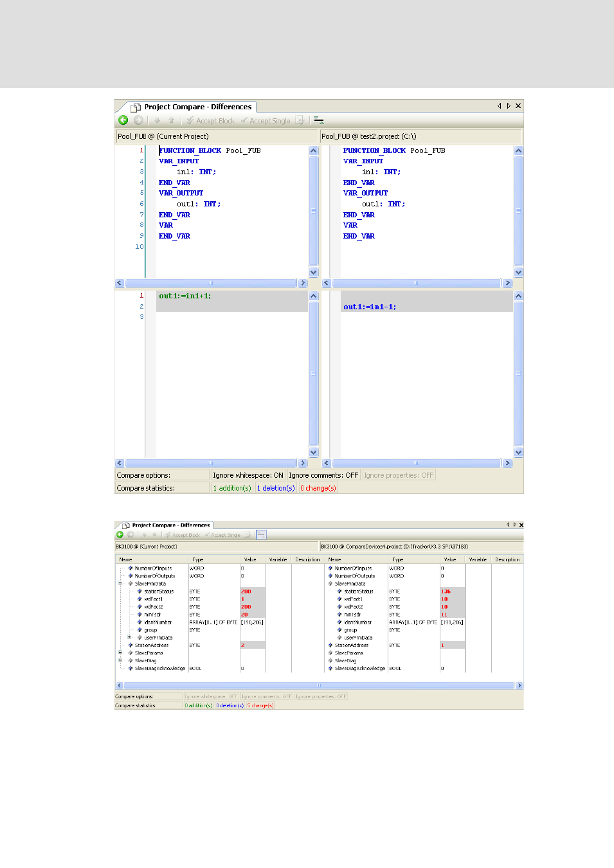The height and width of the screenshot is (868, 614).
Task: Jump to next difference in BK3100 compare toolbar
Action: (144, 534)
